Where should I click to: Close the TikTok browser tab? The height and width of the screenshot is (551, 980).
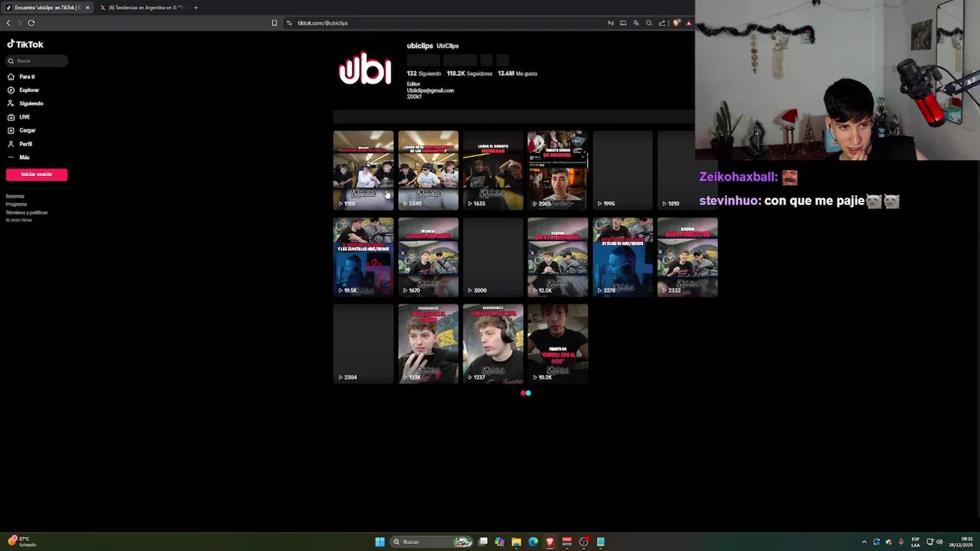click(x=87, y=8)
